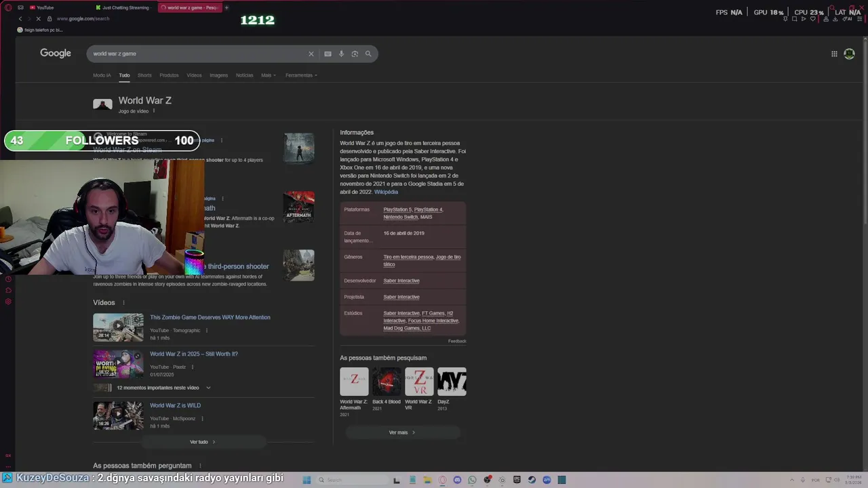The image size is (868, 488).
Task: Open the Ferramentas tools dropdown
Action: pos(301,75)
